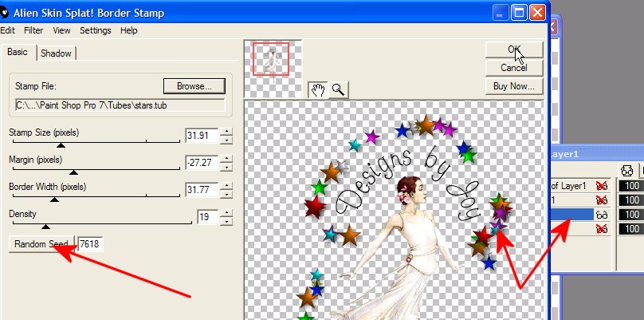Click the stamp file path field stars.tub
Screen dimensions: 644x320
(x=120, y=105)
